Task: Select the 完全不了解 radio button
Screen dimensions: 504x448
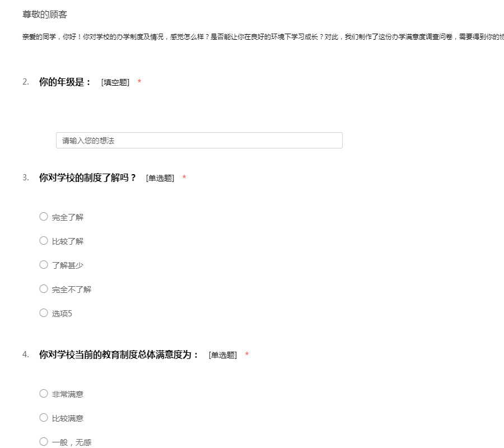Action: (44, 289)
